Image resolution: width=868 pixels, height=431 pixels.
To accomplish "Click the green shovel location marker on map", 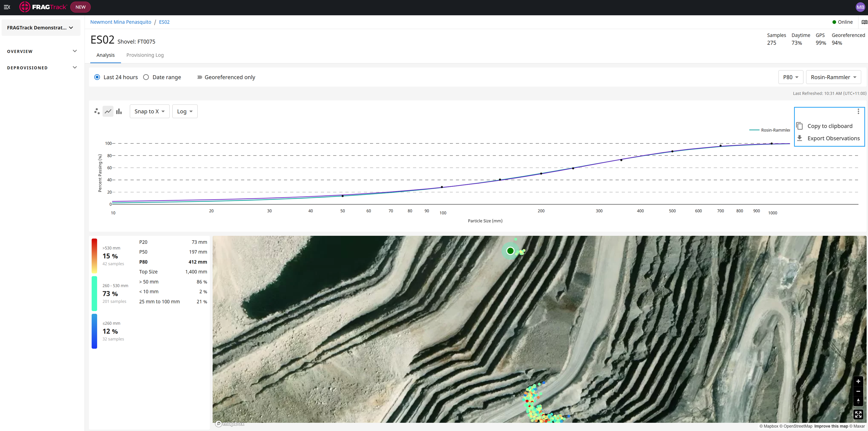I will tap(510, 251).
